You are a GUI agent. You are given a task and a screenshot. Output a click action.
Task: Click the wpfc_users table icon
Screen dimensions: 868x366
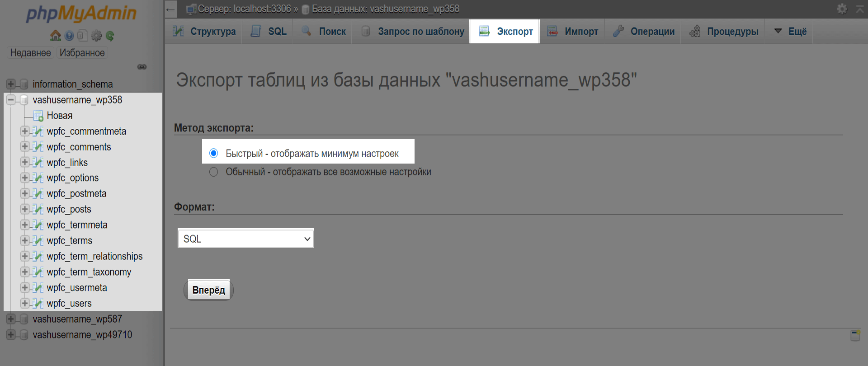point(38,304)
